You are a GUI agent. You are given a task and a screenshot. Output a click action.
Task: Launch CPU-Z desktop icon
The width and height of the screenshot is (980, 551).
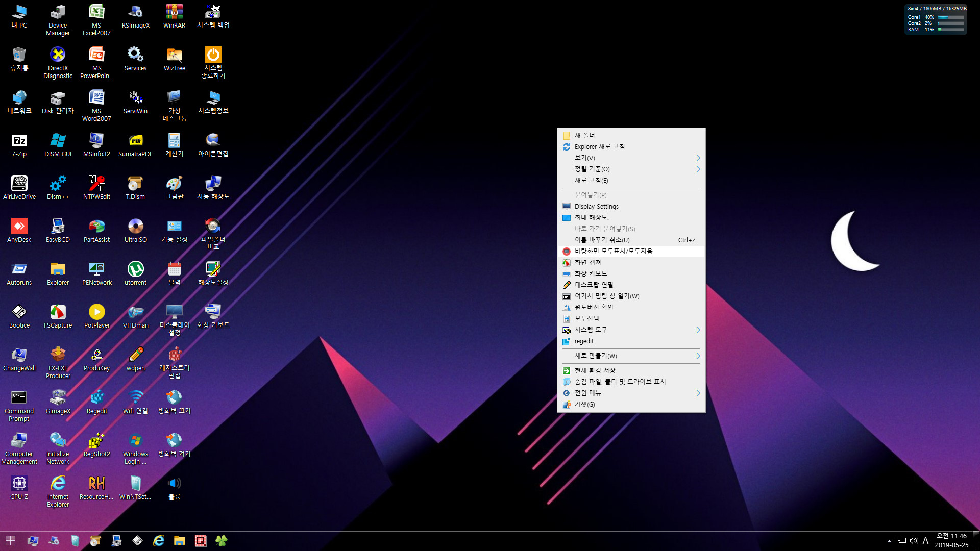pyautogui.click(x=19, y=488)
